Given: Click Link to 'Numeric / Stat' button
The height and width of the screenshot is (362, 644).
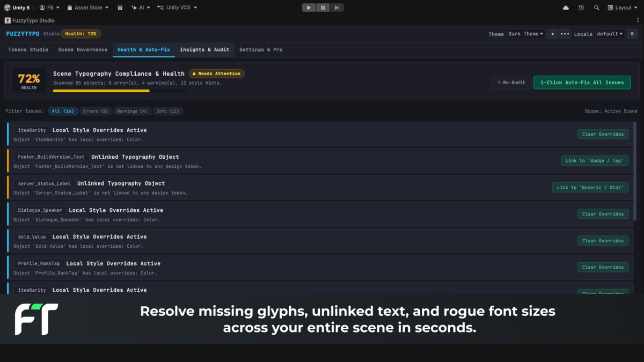Looking at the screenshot, I should click(x=590, y=187).
